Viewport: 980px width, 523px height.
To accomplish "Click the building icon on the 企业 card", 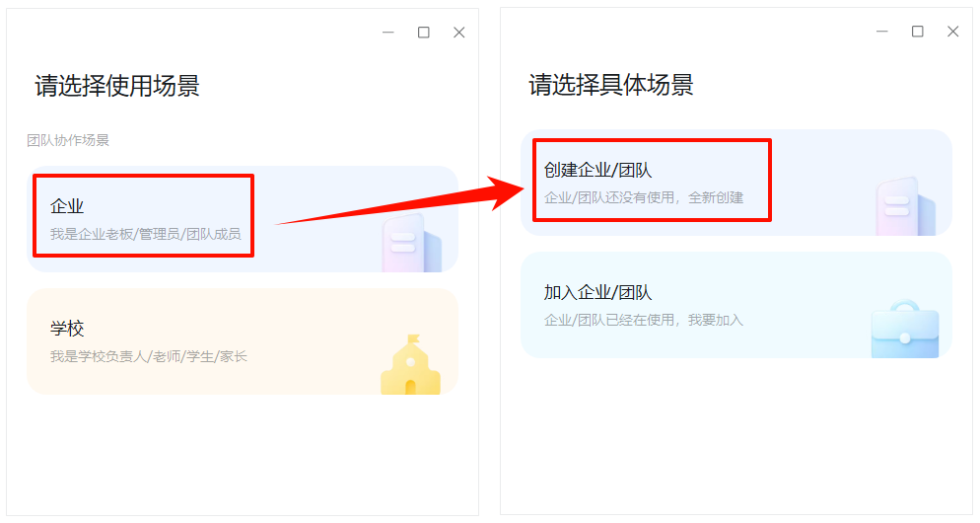I will [x=404, y=243].
